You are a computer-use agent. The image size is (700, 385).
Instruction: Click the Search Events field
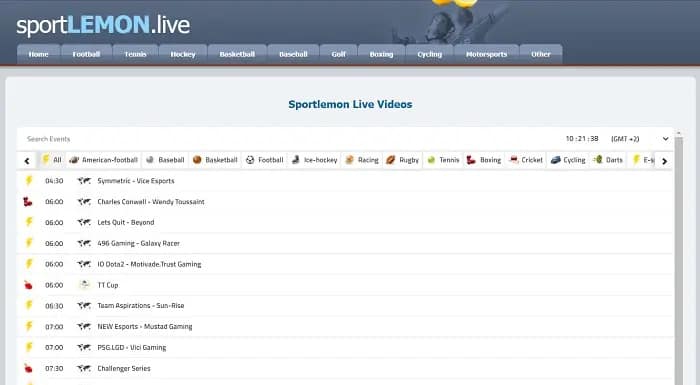(x=286, y=139)
